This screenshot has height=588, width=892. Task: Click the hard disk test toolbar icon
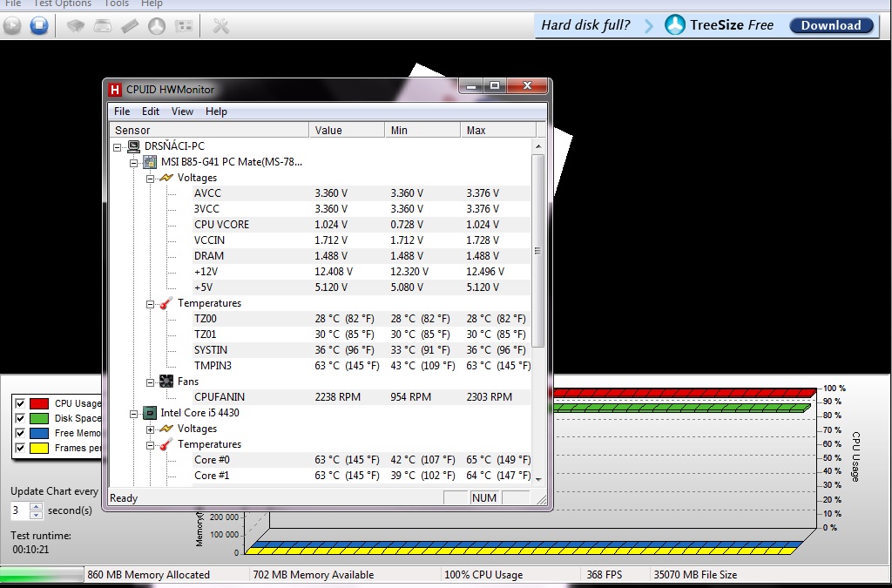click(103, 25)
